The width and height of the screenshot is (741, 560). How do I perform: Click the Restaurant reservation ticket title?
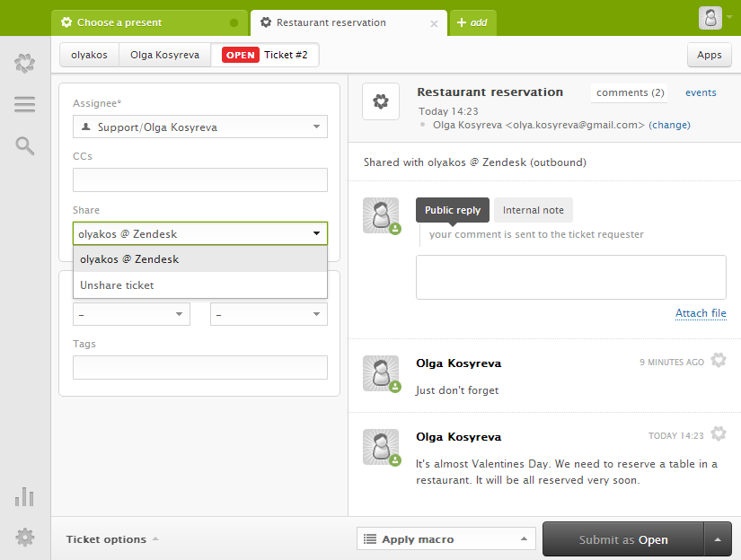pyautogui.click(x=490, y=92)
